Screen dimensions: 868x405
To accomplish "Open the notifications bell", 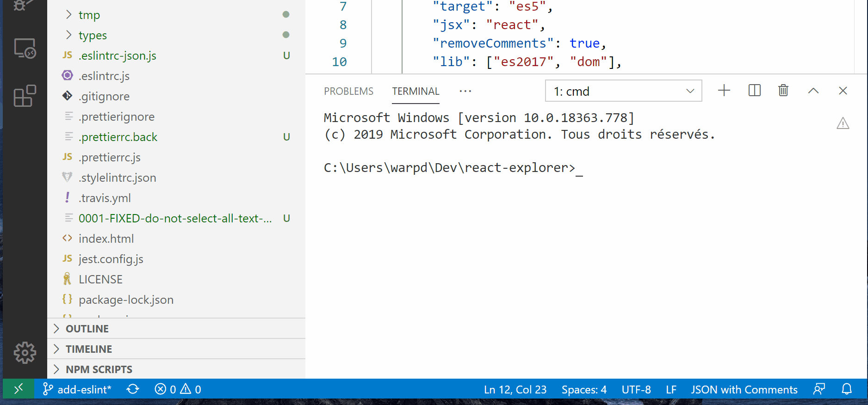I will click(847, 389).
